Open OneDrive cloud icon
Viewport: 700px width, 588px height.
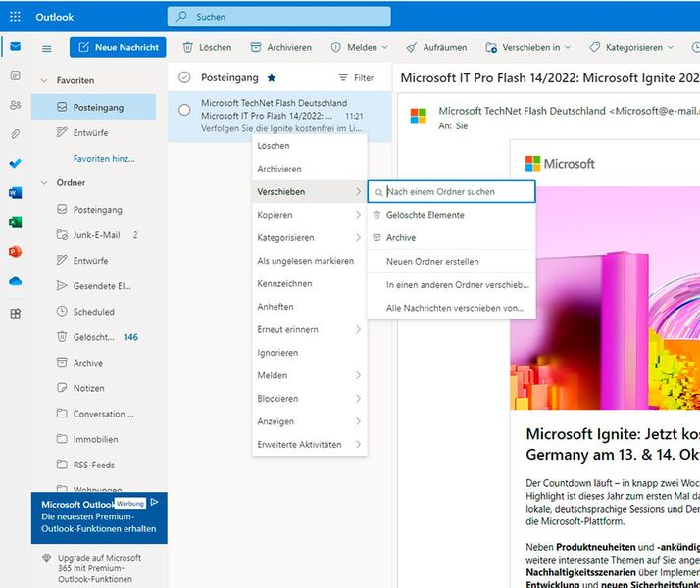pyautogui.click(x=15, y=281)
